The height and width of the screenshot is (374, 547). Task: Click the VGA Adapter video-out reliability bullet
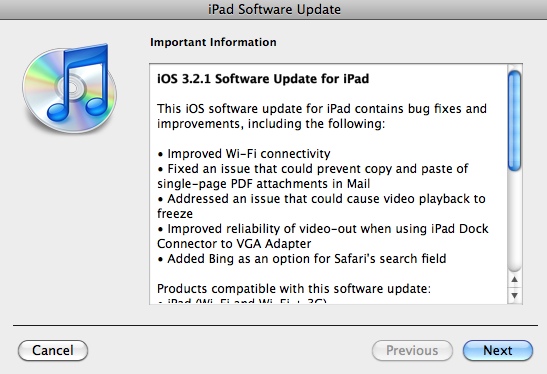pyautogui.click(x=323, y=236)
